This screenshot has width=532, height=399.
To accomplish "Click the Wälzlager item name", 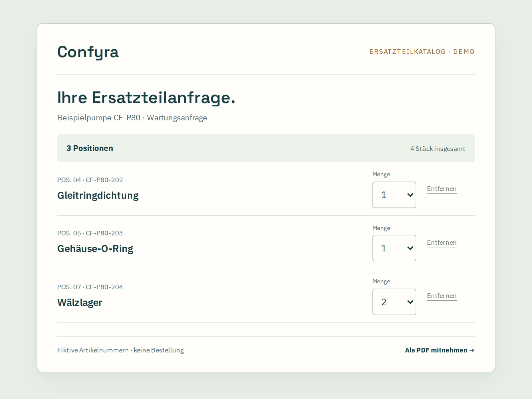I will coord(80,303).
